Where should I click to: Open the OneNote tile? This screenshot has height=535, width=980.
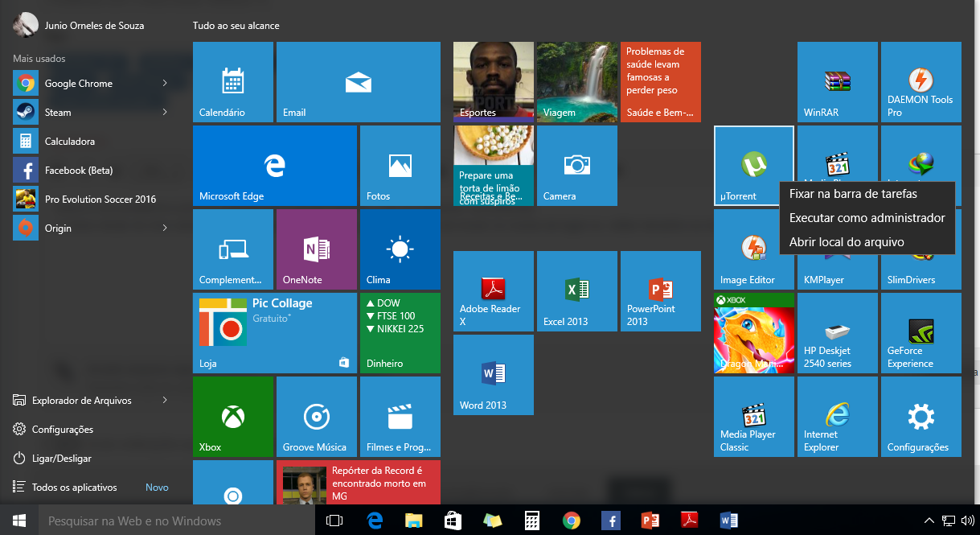(x=317, y=249)
